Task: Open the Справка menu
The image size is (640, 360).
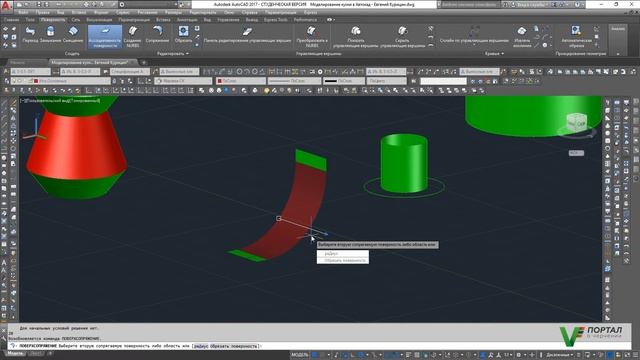Action: (249, 12)
